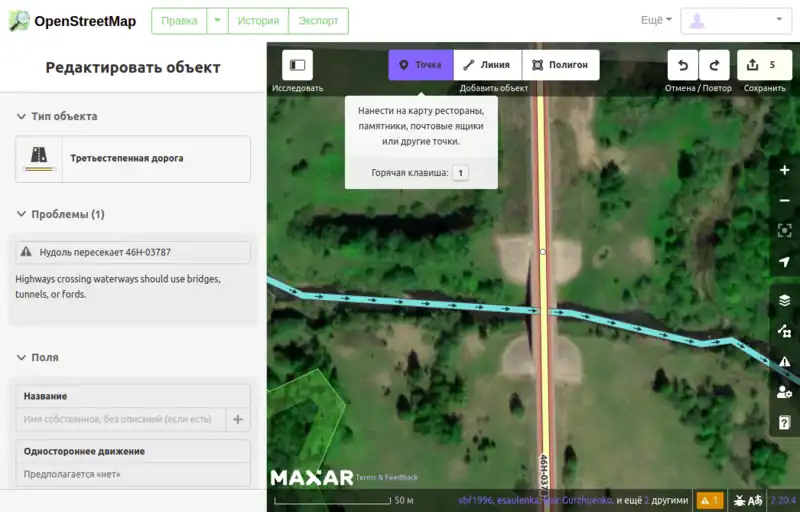Toggle the Исследовать sidebar panel
800x512 pixels.
tap(297, 65)
